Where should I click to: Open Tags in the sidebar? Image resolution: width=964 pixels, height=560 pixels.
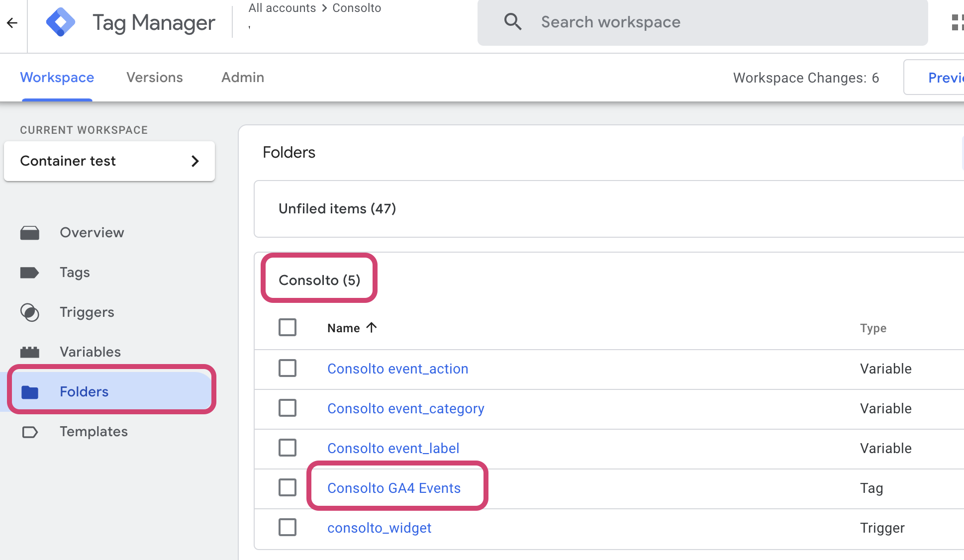(x=75, y=273)
